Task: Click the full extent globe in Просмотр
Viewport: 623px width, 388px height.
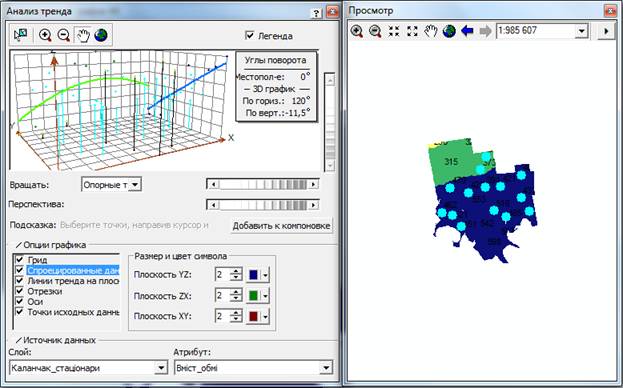Action: (x=449, y=31)
